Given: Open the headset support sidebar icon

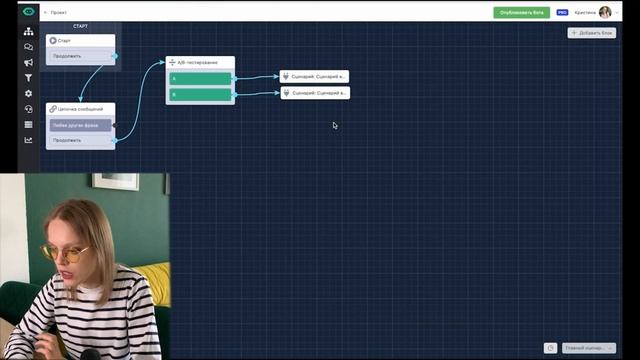Looking at the screenshot, I should pos(29,109).
